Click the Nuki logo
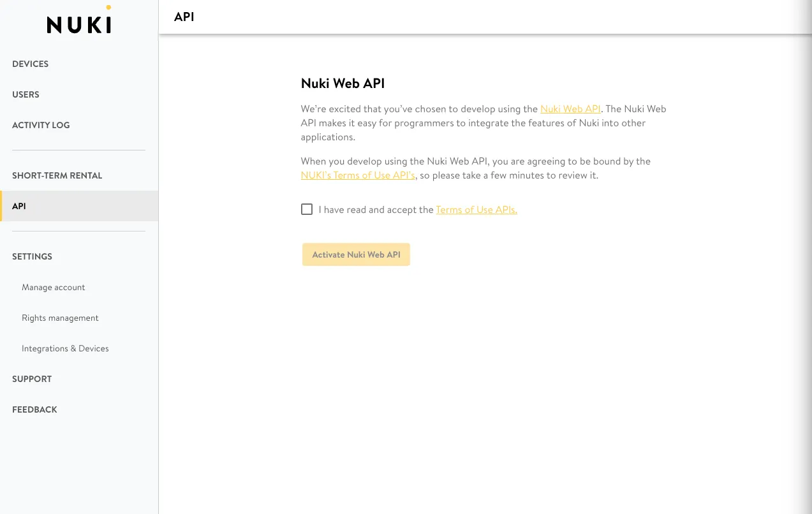 (x=79, y=20)
